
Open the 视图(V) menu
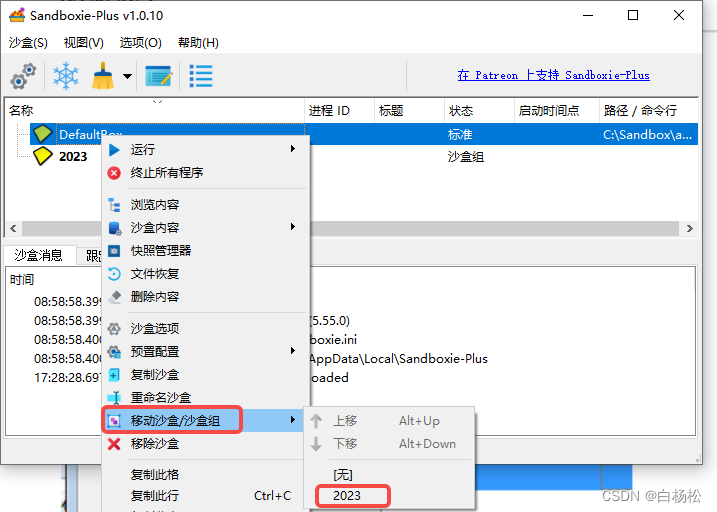pos(84,43)
